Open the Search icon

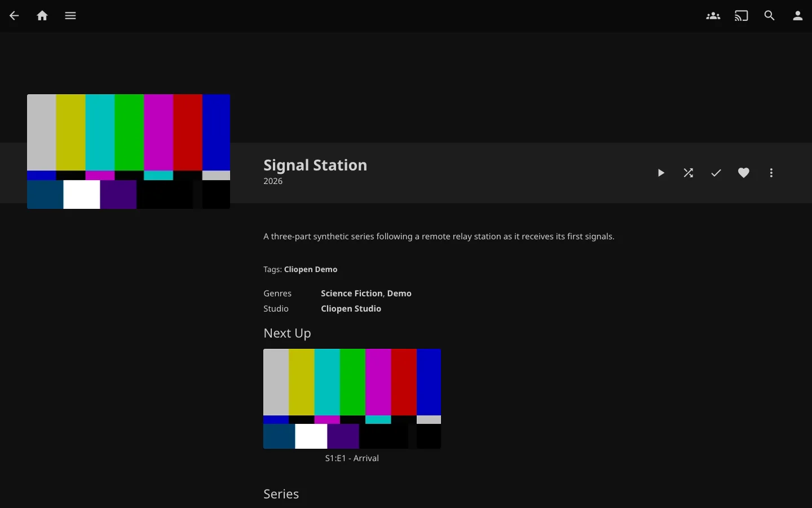pos(770,16)
